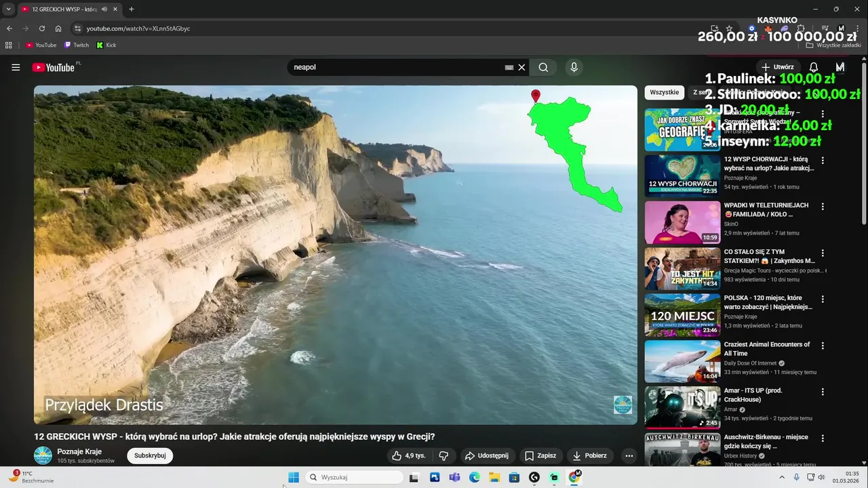Open 12 WYSP CHORWACJI video title link

point(769,163)
